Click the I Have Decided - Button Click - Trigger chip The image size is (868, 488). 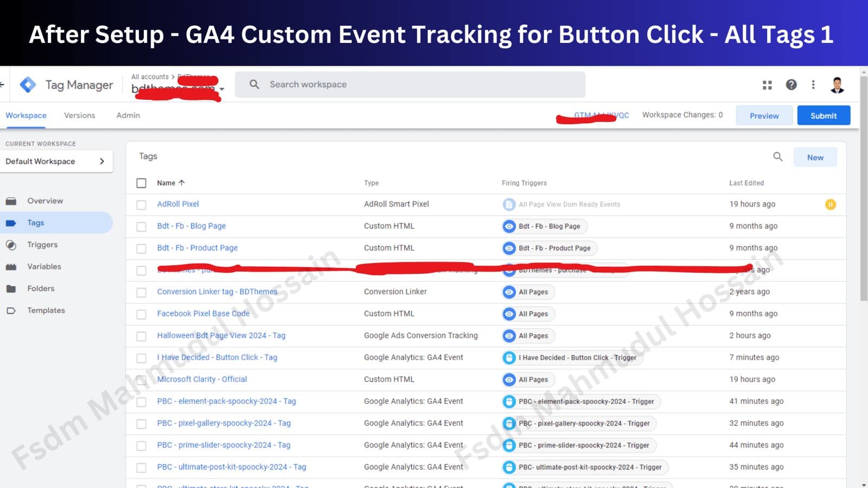(x=573, y=358)
